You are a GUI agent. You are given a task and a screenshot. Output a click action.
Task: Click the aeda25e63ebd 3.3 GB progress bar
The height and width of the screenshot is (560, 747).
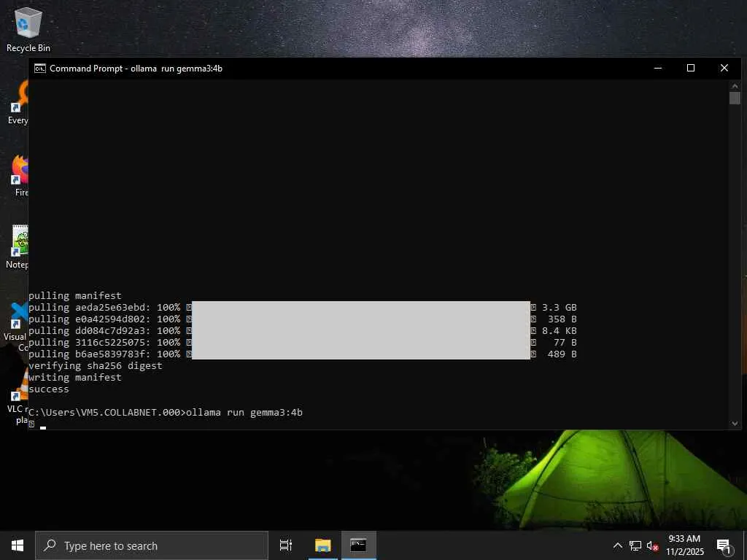361,307
